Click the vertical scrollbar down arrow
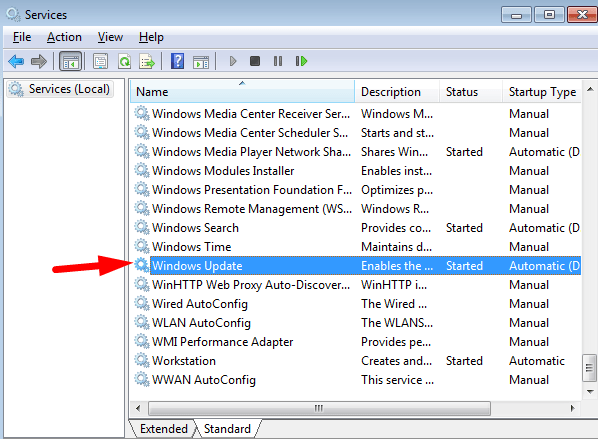The width and height of the screenshot is (598, 439). 590,392
